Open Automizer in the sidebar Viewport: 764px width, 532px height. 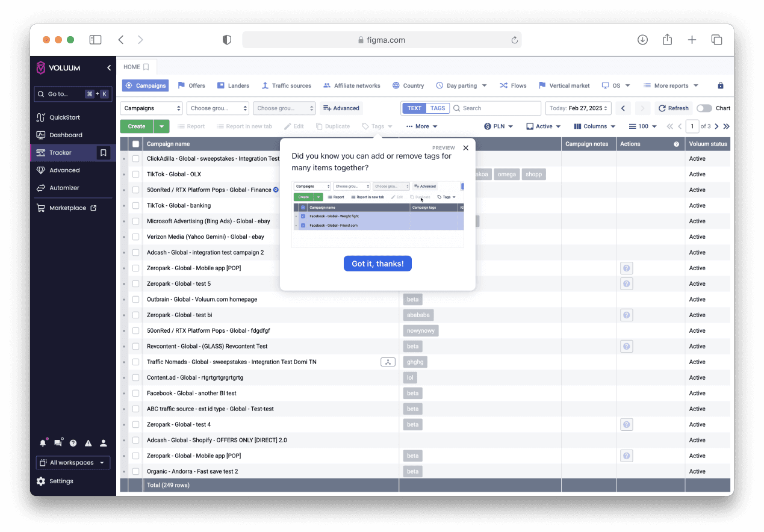coord(58,188)
